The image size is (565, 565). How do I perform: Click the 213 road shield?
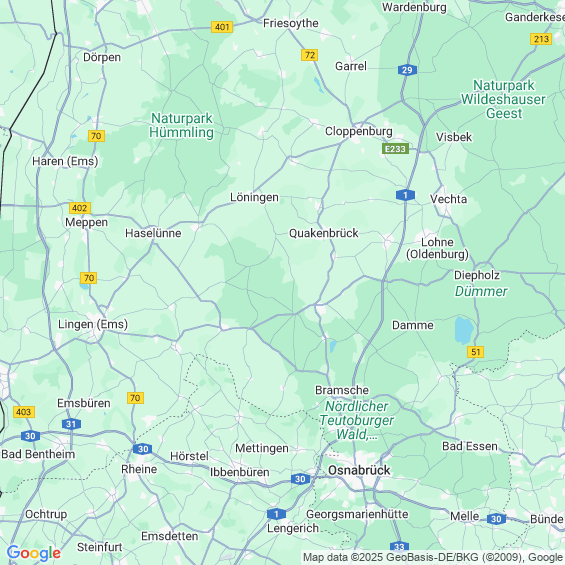coord(541,39)
